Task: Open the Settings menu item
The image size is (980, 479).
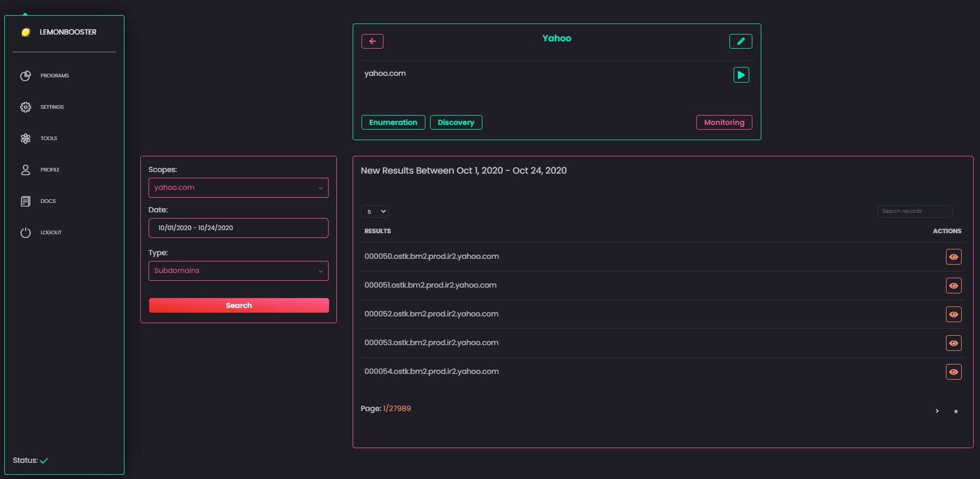Action: (52, 107)
